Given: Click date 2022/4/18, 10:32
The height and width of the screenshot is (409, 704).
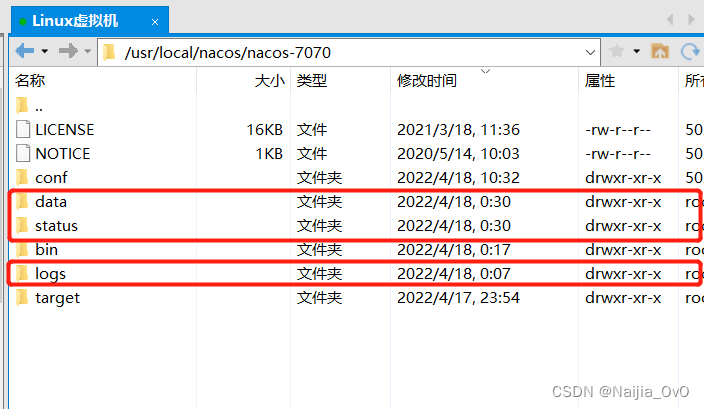Looking at the screenshot, I should 458,178.
